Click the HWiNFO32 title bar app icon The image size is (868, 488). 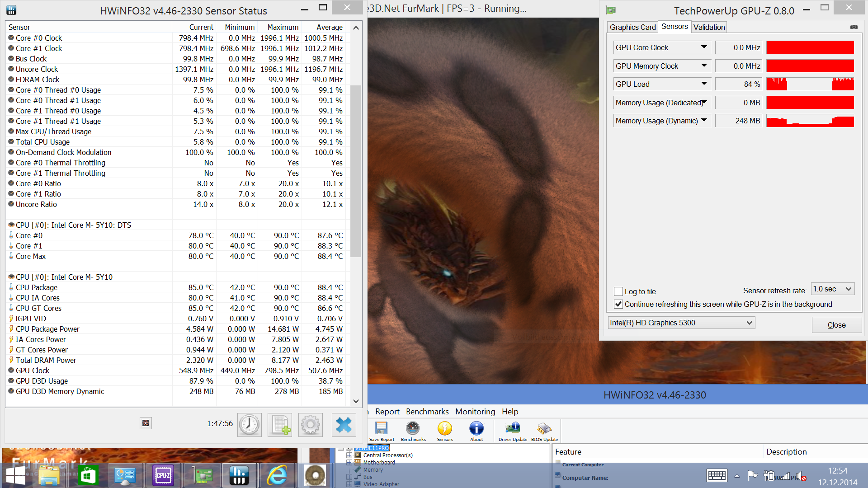(x=11, y=10)
